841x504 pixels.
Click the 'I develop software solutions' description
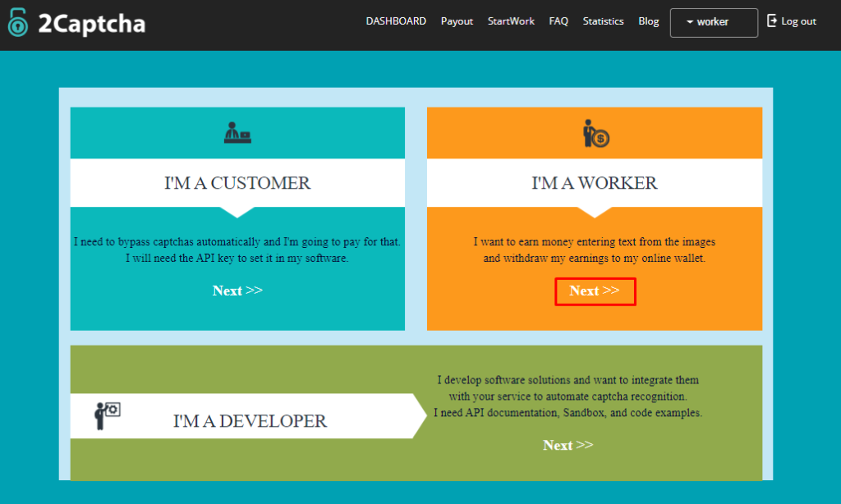tap(568, 396)
